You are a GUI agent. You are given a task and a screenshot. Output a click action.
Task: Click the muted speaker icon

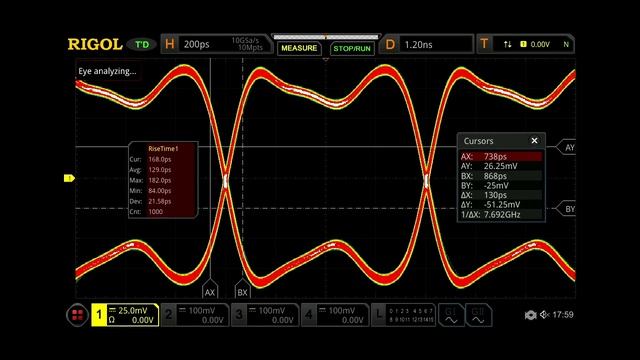coord(544,315)
